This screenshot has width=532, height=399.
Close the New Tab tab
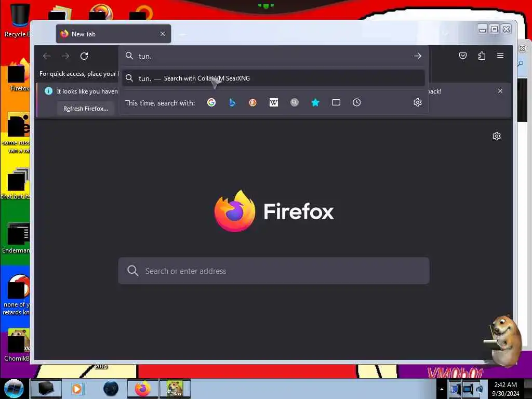click(x=163, y=34)
